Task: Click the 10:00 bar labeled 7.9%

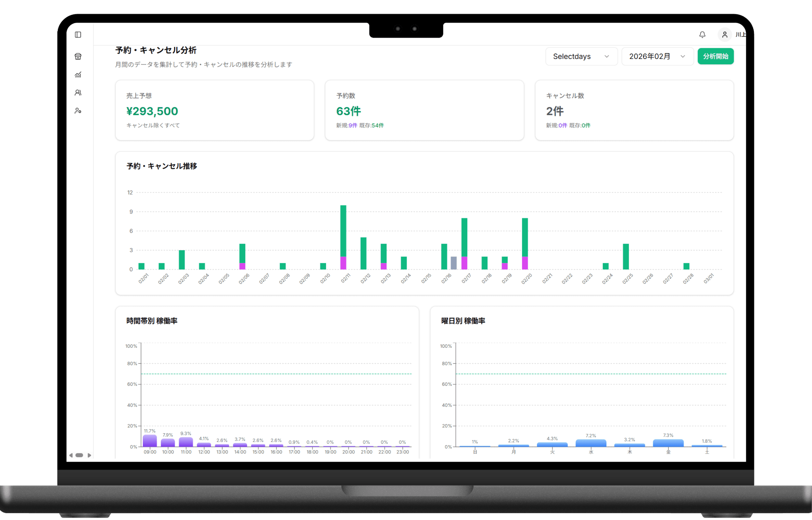Action: coord(168,443)
